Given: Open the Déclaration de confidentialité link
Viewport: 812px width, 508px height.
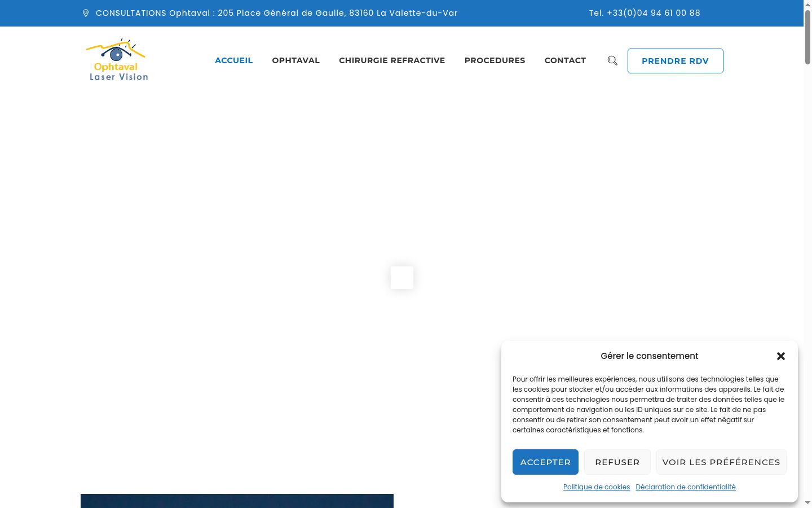Looking at the screenshot, I should 686,487.
